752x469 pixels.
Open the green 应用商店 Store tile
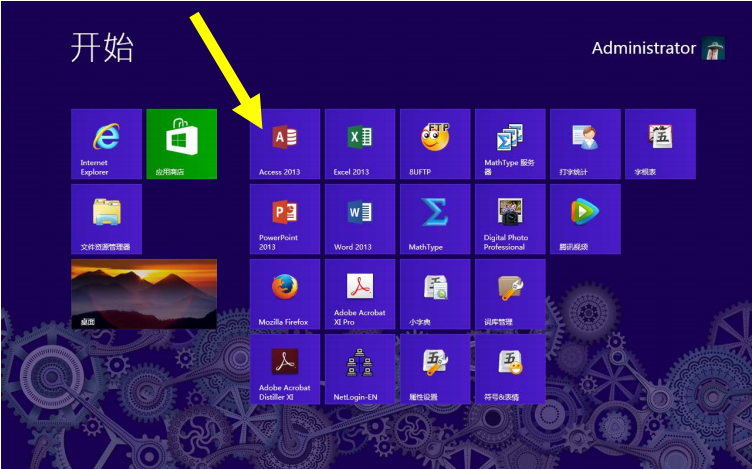(x=181, y=144)
